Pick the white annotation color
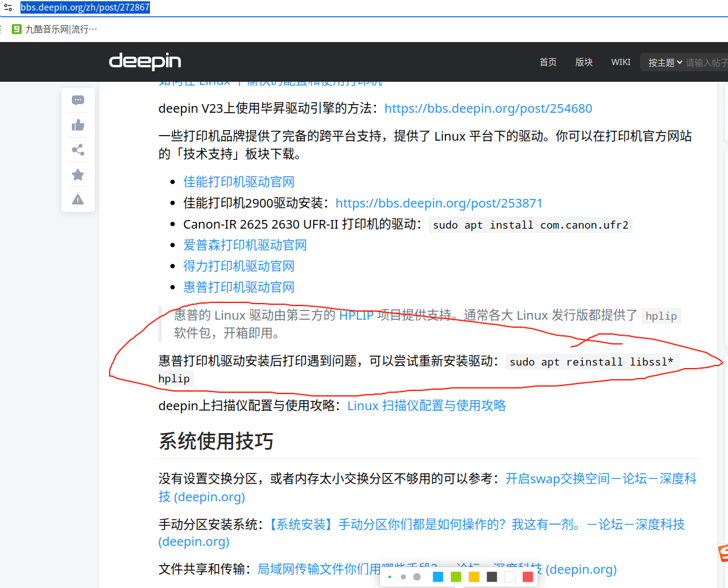Image resolution: width=728 pixels, height=588 pixels. click(x=510, y=577)
